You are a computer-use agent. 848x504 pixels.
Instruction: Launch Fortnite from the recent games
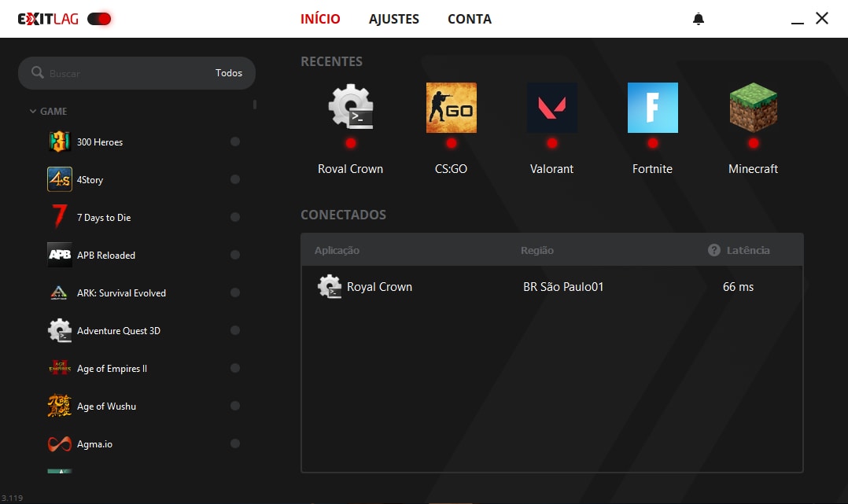(x=652, y=108)
